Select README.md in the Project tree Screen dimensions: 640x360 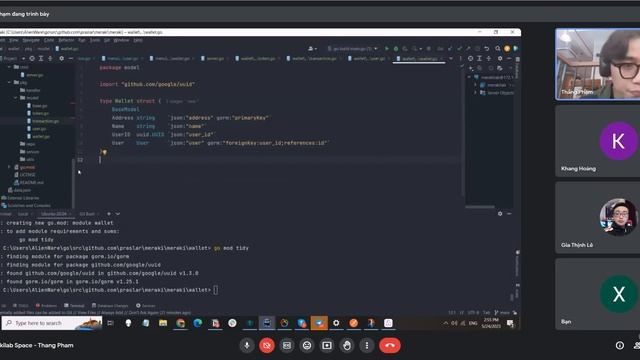tap(29, 182)
